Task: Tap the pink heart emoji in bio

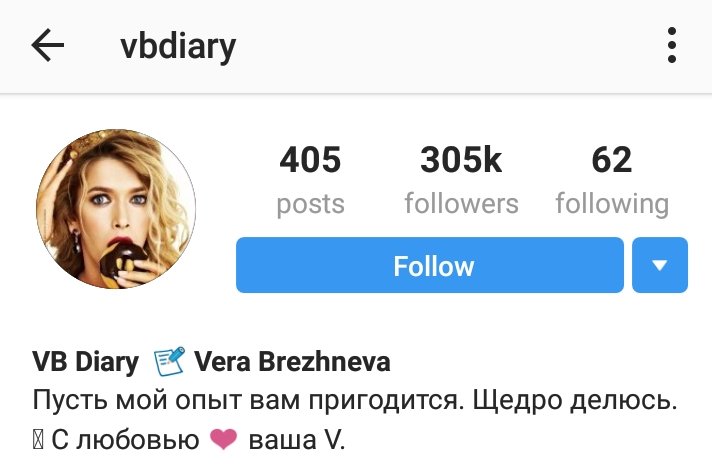Action: [223, 439]
